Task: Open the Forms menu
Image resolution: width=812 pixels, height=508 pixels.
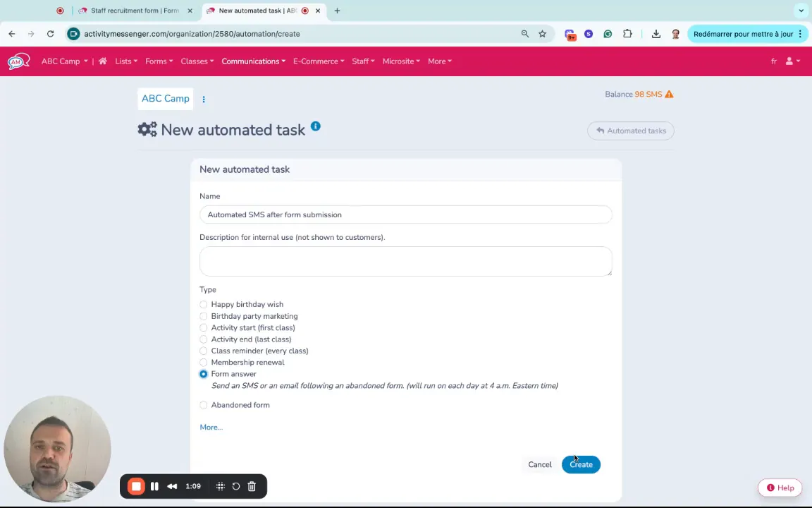Action: [x=159, y=61]
